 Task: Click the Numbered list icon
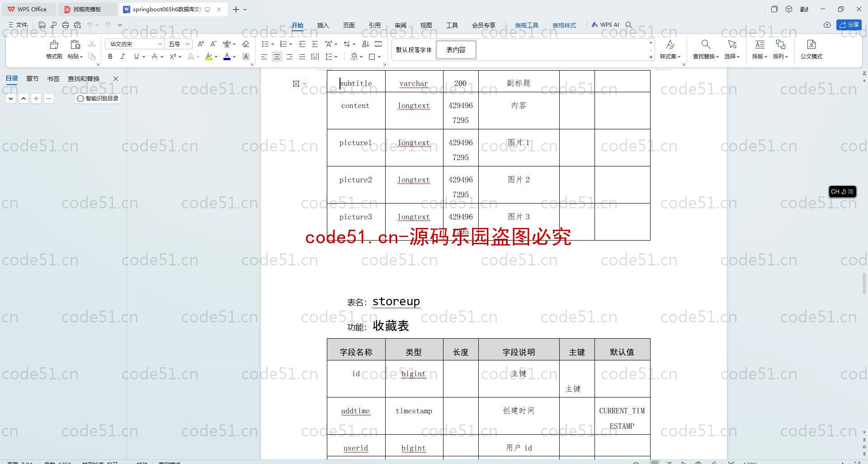coord(283,44)
